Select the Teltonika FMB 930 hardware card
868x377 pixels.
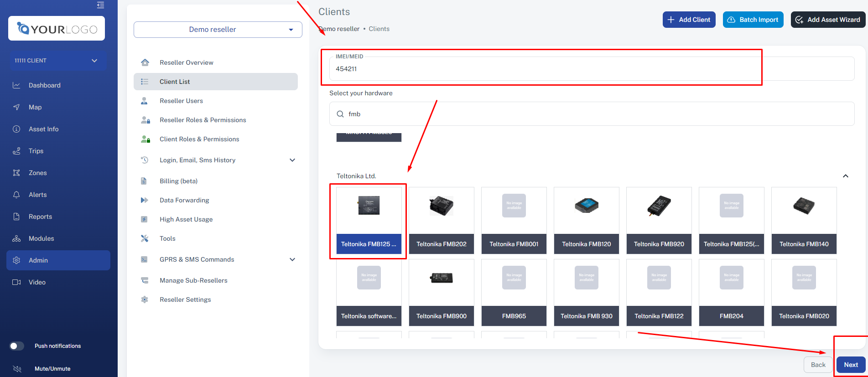587,293
